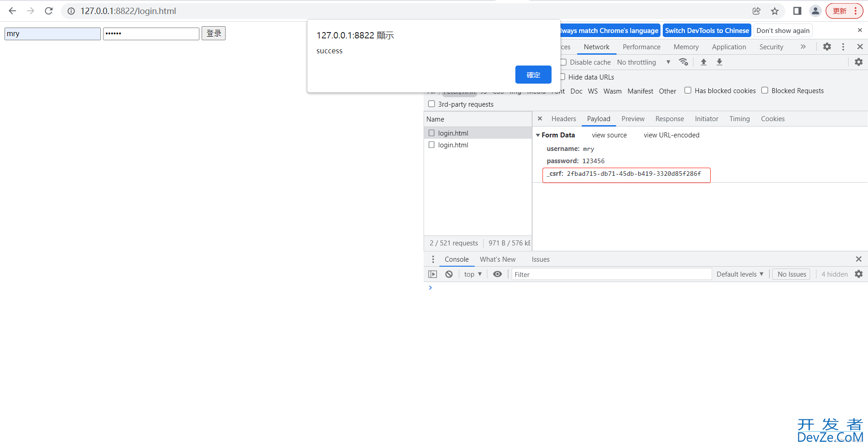Focus the username field containing mry
The height and width of the screenshot is (447, 868).
pyautogui.click(x=52, y=33)
